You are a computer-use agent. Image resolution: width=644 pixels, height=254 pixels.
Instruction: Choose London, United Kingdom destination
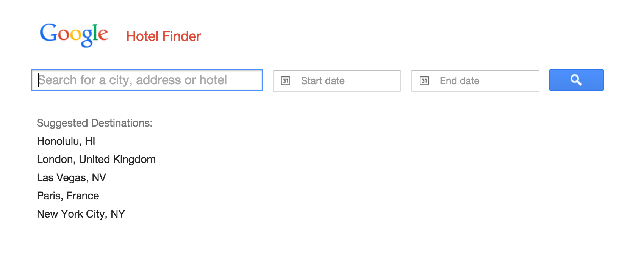click(96, 160)
